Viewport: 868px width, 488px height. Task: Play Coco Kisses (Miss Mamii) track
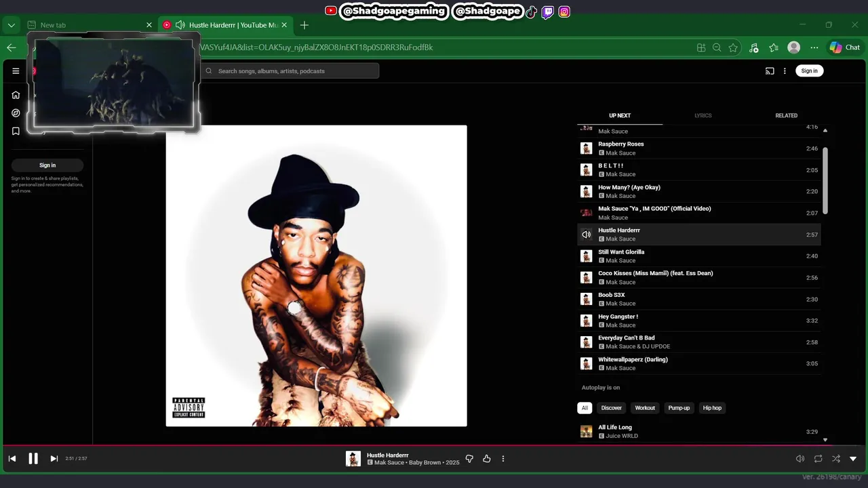pos(699,278)
